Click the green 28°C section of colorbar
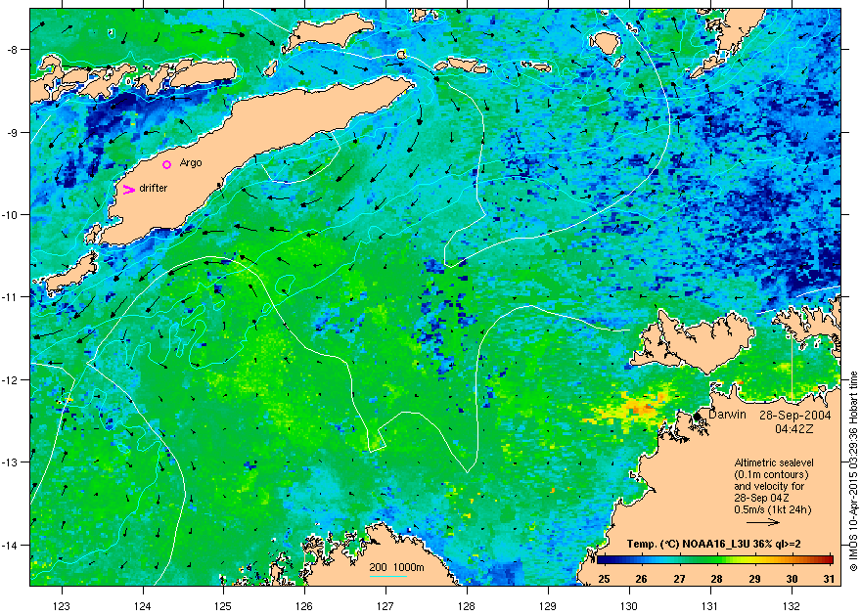Viewport: 861px width, 616px height. (716, 560)
